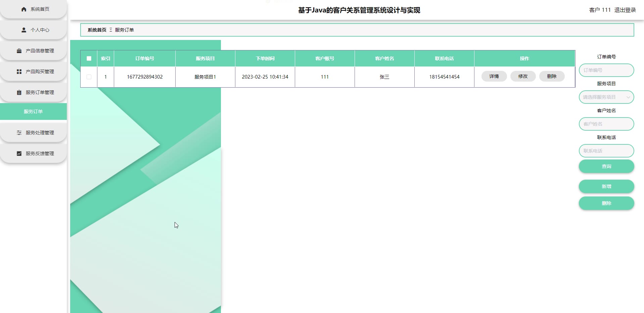Click the home icon beside 系统首页

click(24, 9)
